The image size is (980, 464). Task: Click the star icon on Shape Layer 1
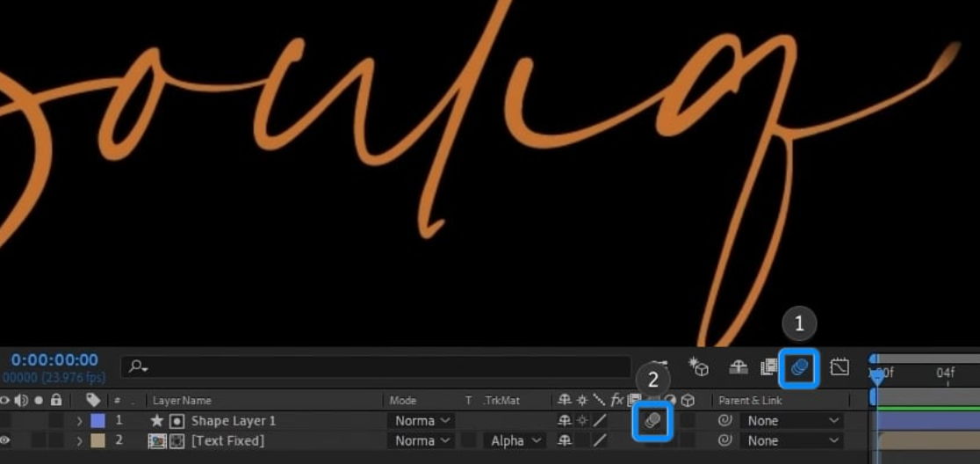click(x=157, y=421)
